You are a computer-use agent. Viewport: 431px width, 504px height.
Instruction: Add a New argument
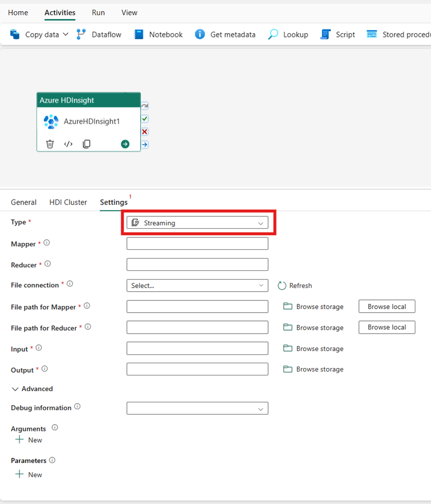pyautogui.click(x=29, y=440)
